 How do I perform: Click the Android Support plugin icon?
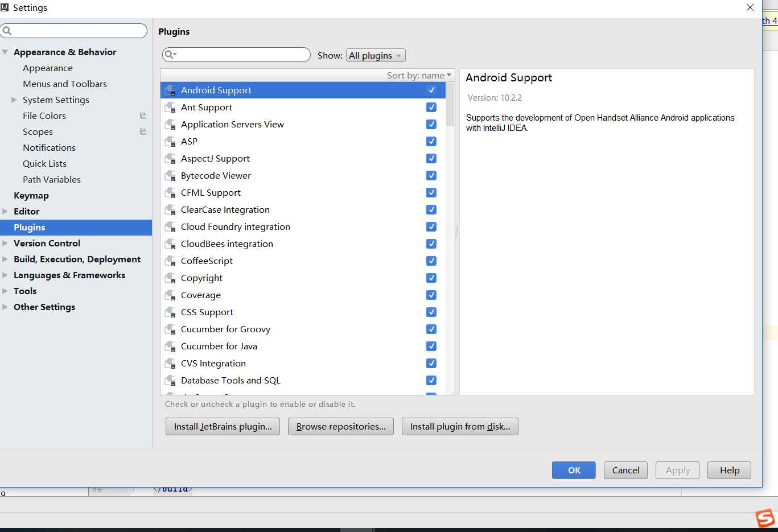pos(170,90)
